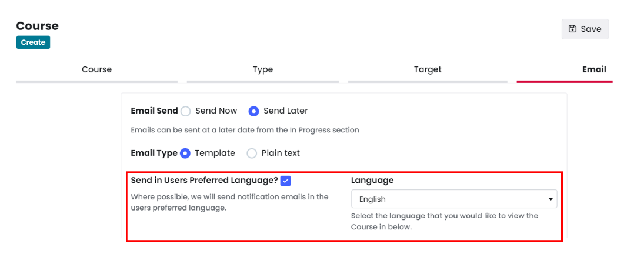The height and width of the screenshot is (257, 644).
Task: Click the Save button
Action: tap(585, 29)
